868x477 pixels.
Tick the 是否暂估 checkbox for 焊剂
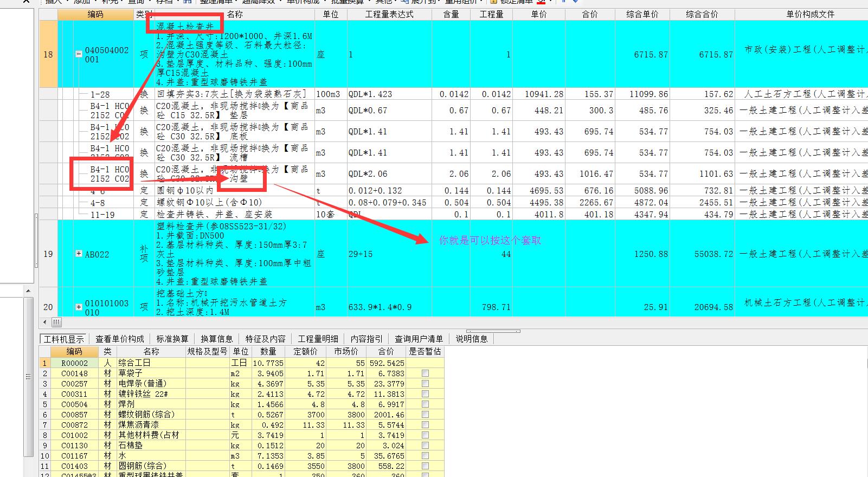[x=425, y=404]
